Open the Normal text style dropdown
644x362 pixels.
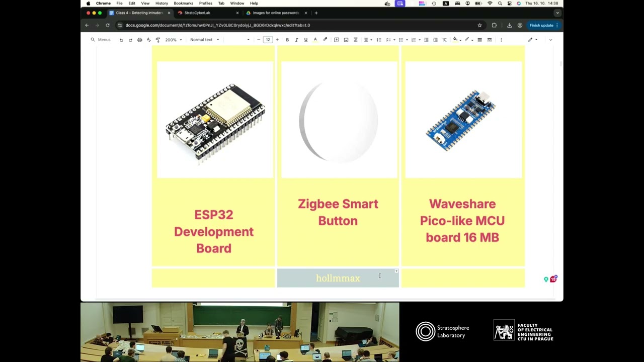pos(204,40)
